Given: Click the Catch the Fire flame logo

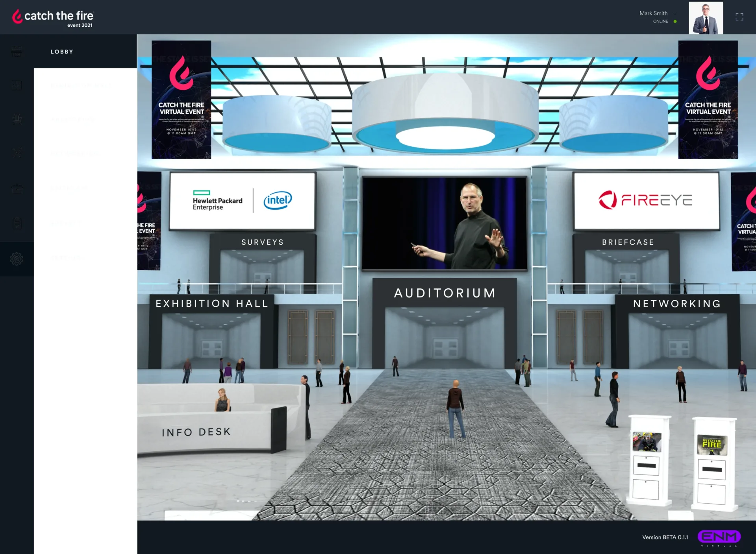Looking at the screenshot, I should pos(17,16).
